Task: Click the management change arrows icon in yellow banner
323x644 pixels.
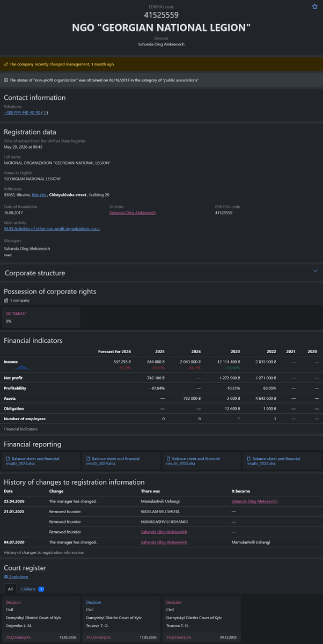Action: pyautogui.click(x=6, y=64)
